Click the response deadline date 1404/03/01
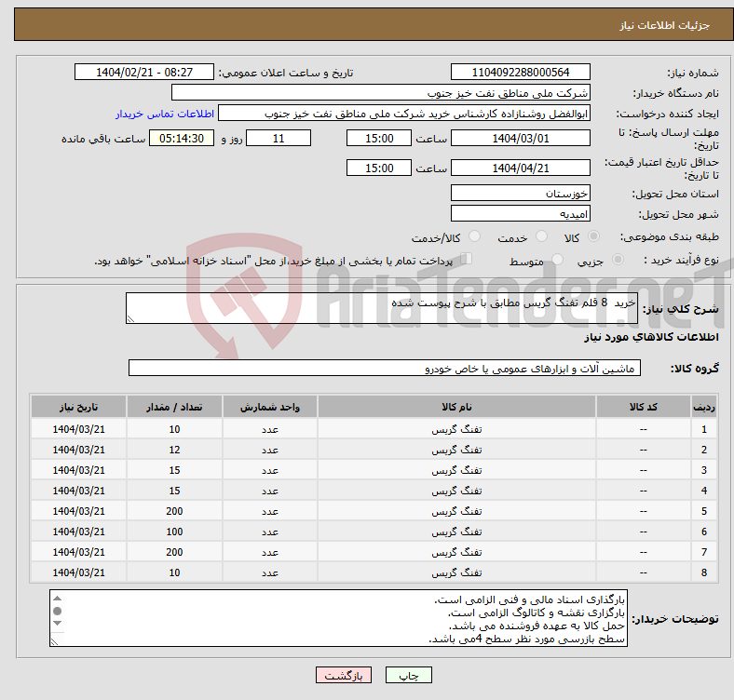Screen dimensions: 734x700 [x=520, y=138]
